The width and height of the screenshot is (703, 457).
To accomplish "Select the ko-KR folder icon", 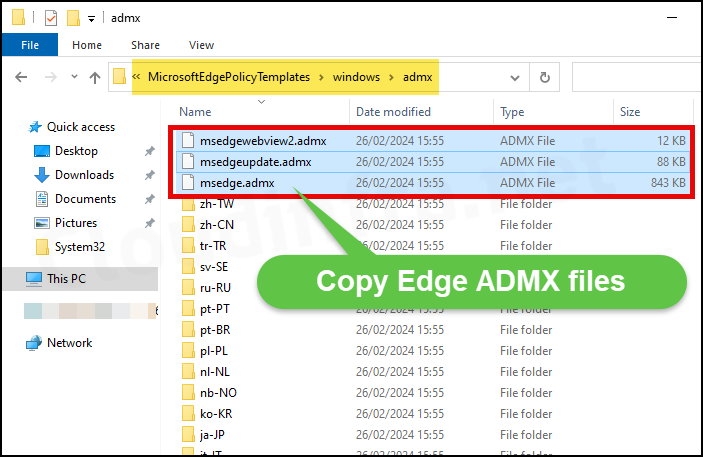I will tap(188, 413).
